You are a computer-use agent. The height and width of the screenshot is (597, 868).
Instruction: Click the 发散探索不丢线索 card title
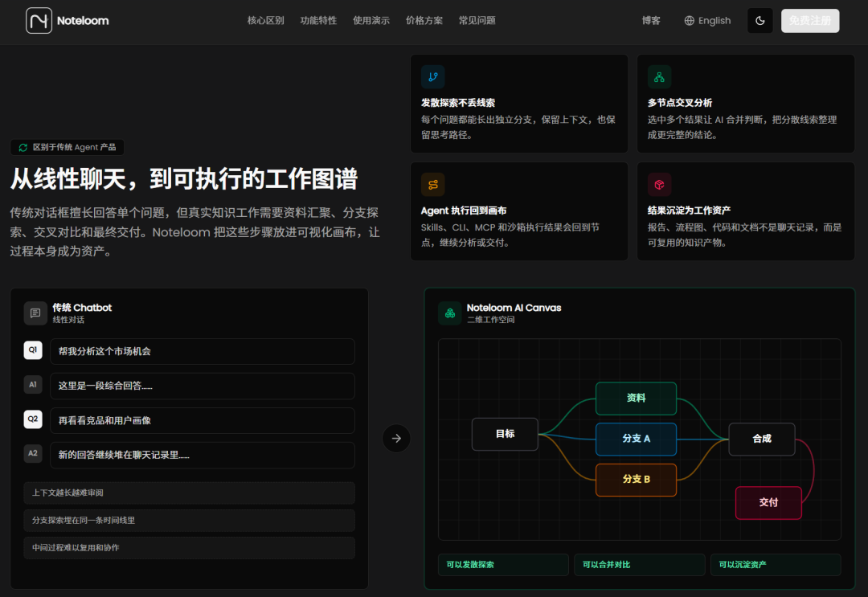point(458,103)
